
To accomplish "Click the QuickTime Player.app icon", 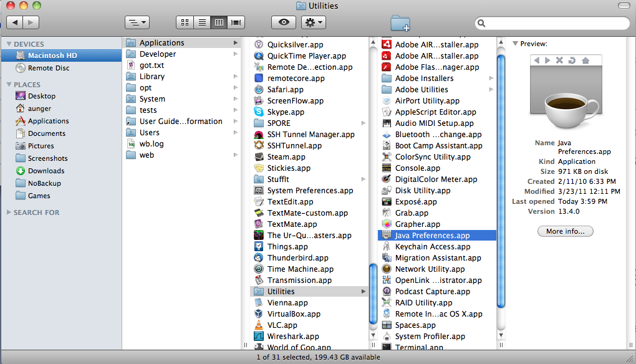I will (x=259, y=56).
